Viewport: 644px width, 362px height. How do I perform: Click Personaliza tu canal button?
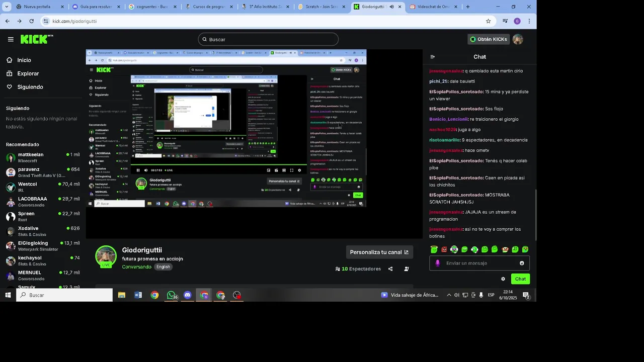(x=379, y=252)
